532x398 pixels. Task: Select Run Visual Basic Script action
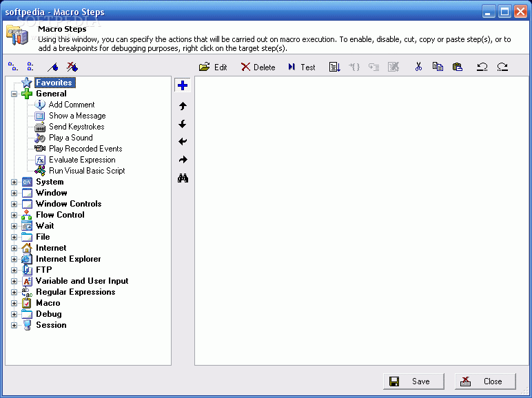(x=87, y=171)
